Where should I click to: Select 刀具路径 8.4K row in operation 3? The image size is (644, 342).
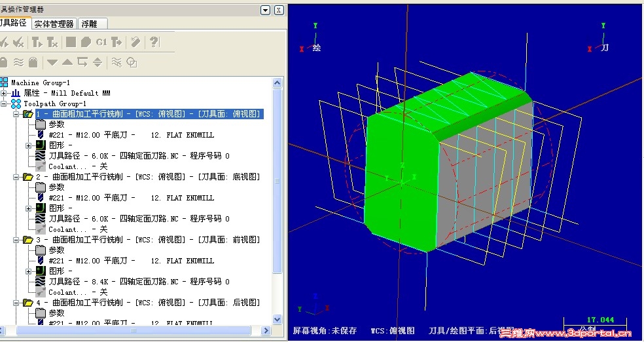pos(139,282)
